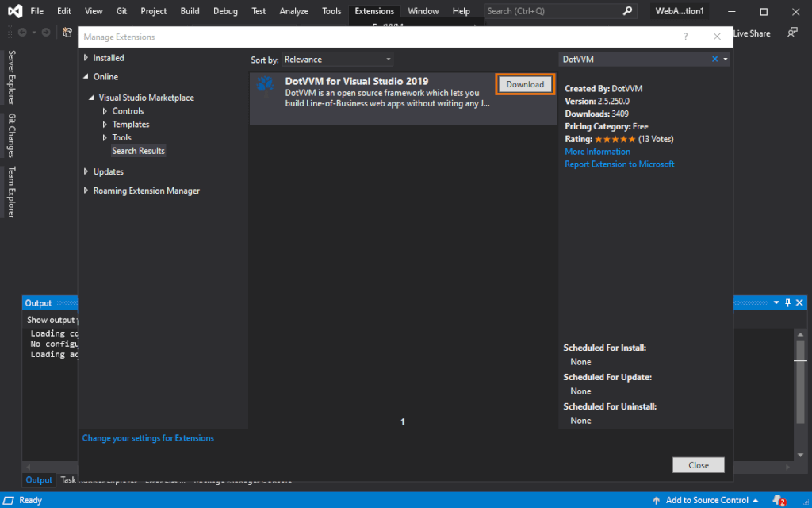
Task: Clear the DotVVM search with the X icon
Action: click(x=714, y=59)
